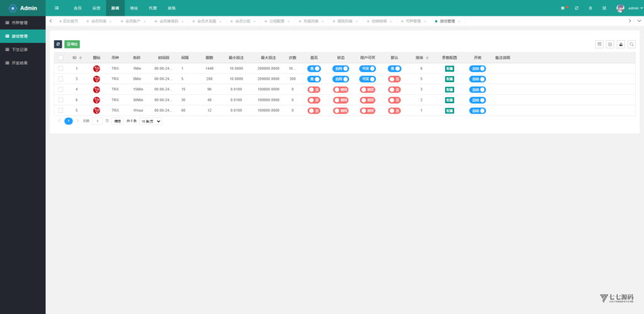Expand the tab options down chevron
Screen dimensions: 644x314
639,21
